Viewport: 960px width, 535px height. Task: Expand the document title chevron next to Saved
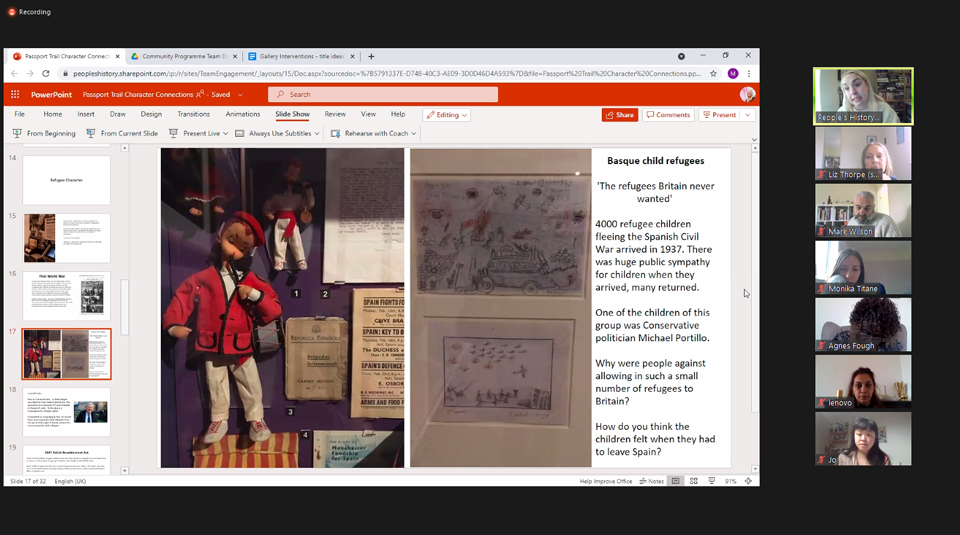[240, 95]
